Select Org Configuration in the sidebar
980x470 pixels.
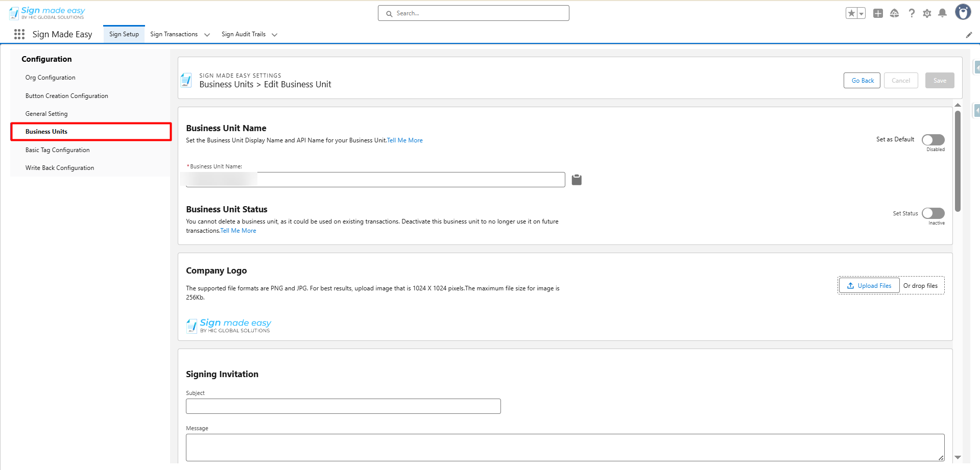click(51, 78)
